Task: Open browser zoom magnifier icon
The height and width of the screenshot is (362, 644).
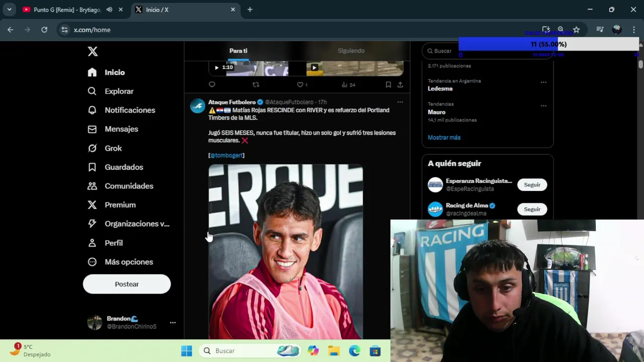Action: point(560,30)
